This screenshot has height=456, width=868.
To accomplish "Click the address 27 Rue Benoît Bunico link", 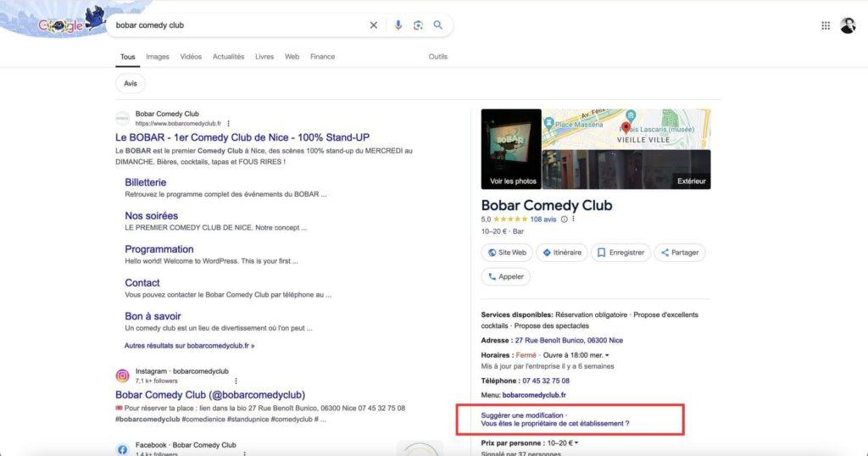I will tap(569, 341).
